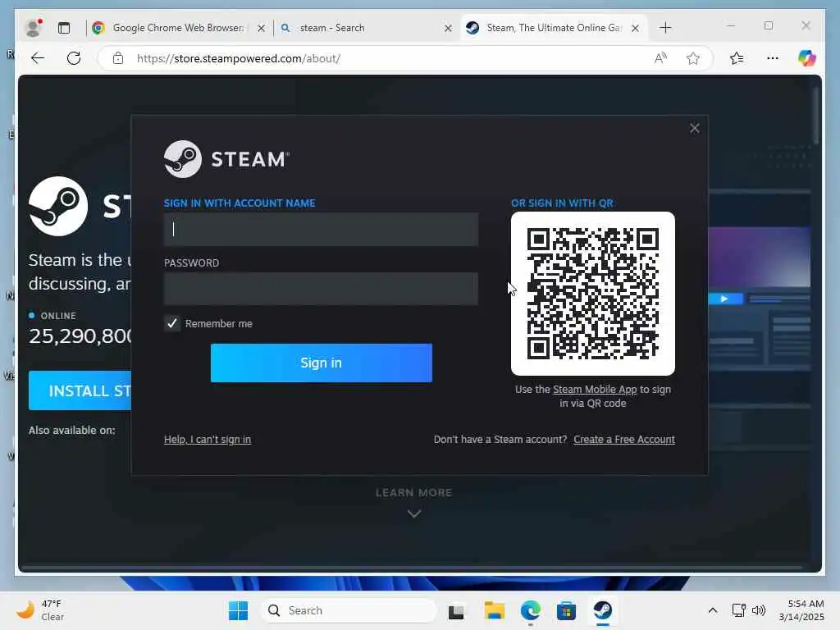Click the page vertical scrollbar

[816, 115]
